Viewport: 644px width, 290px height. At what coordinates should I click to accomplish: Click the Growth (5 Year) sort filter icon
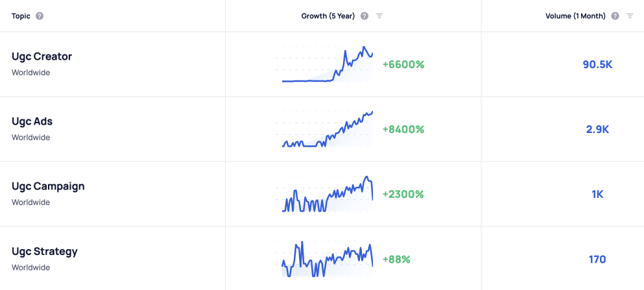tap(379, 16)
